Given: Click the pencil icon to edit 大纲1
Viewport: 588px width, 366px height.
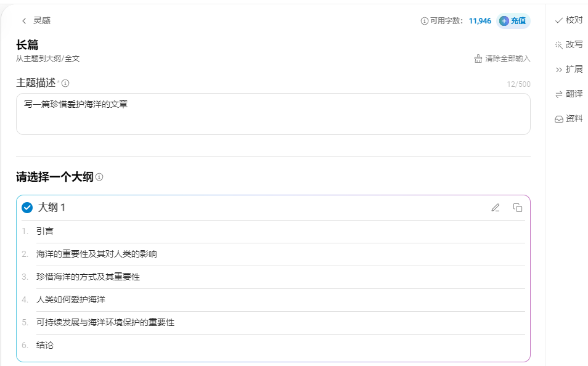Looking at the screenshot, I should tap(496, 208).
